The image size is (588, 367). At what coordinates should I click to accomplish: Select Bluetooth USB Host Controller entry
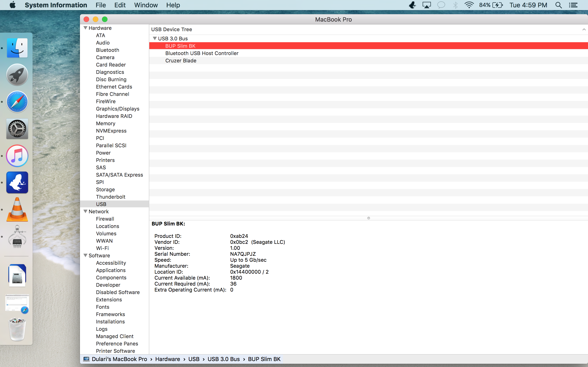click(x=202, y=53)
